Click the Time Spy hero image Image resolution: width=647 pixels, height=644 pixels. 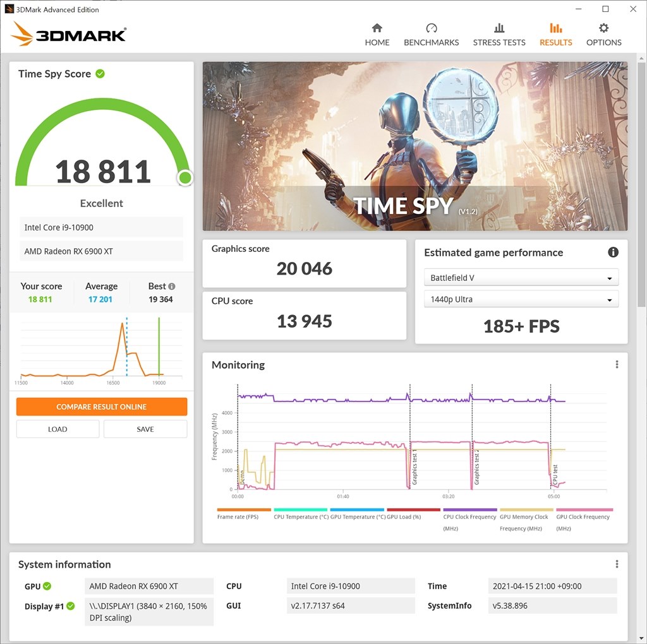pyautogui.click(x=414, y=146)
